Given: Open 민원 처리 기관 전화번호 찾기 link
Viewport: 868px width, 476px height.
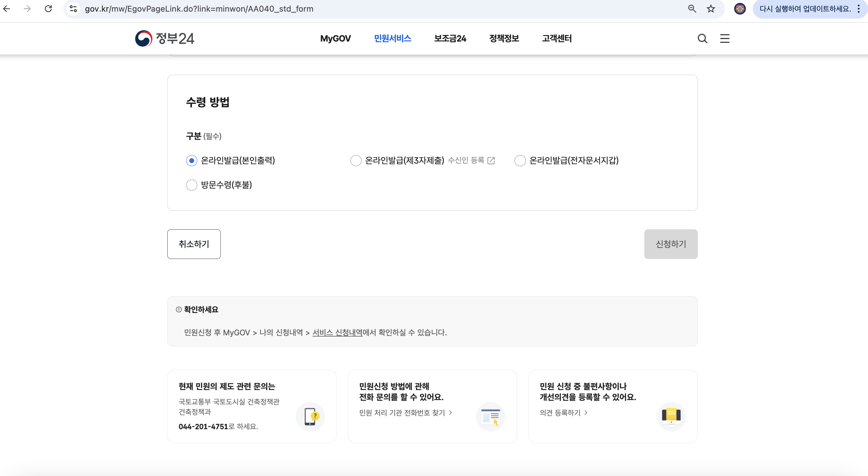Looking at the screenshot, I should click(x=405, y=413).
